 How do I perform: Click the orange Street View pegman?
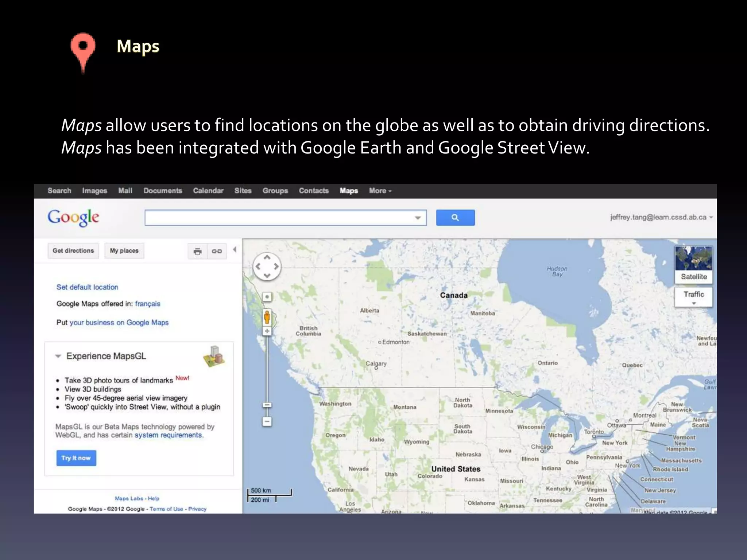(x=267, y=317)
